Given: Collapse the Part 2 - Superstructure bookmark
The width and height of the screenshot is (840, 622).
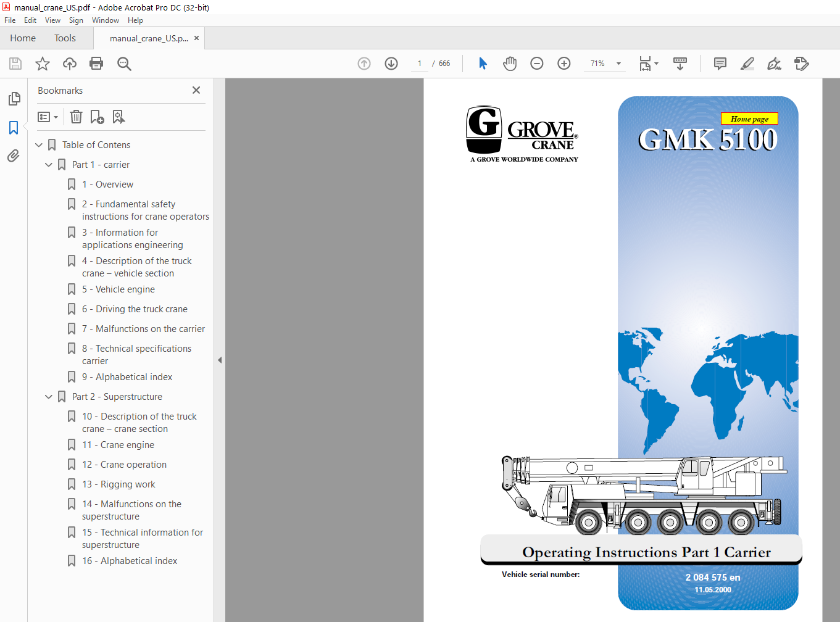Looking at the screenshot, I should click(x=49, y=397).
